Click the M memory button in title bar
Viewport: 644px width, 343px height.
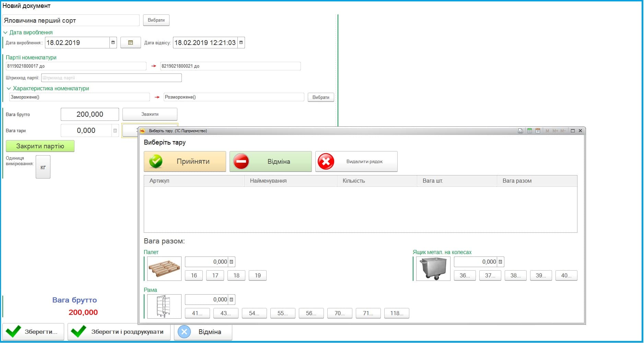[547, 131]
